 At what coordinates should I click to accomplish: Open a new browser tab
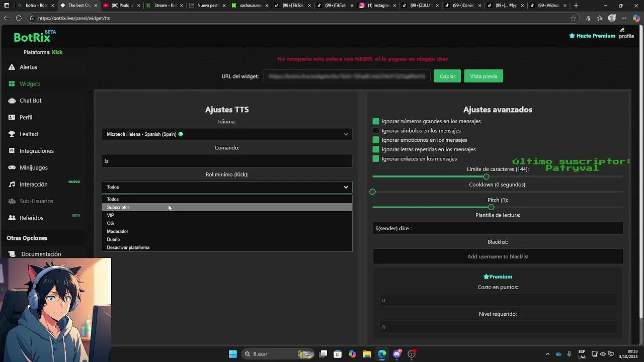pos(576,6)
